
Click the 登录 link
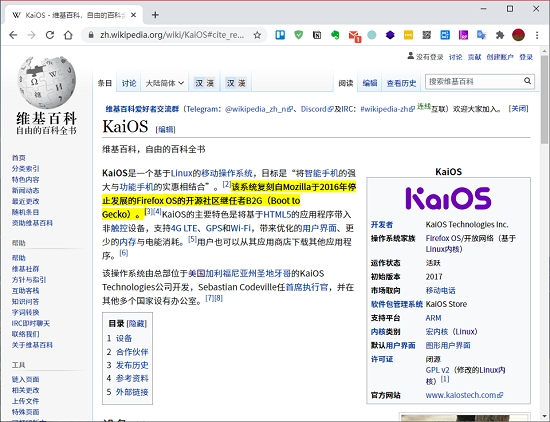(x=526, y=57)
